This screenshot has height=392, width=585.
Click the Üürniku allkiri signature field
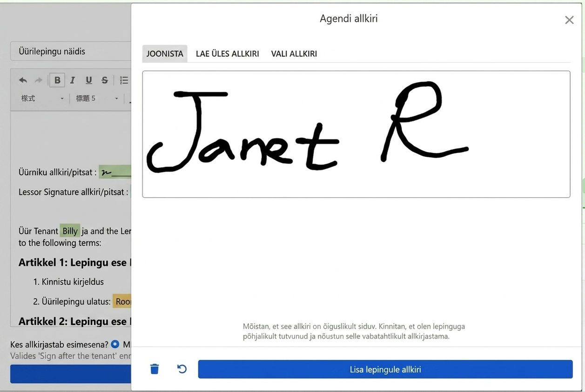tap(115, 172)
